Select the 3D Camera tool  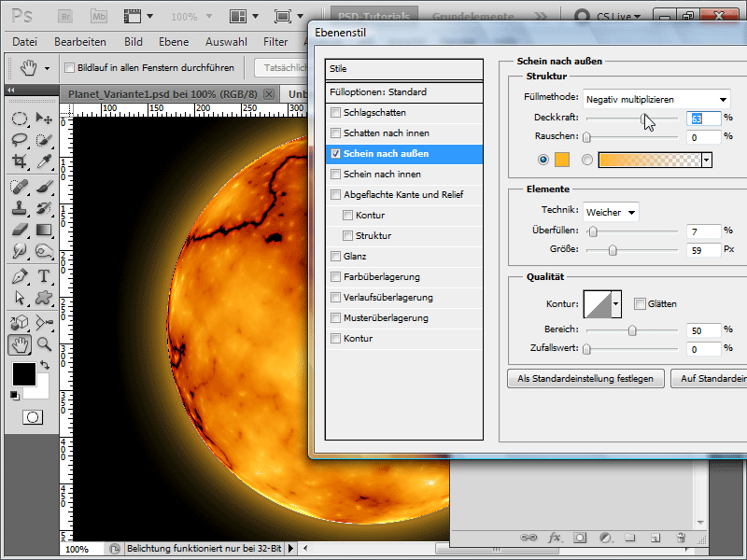44,323
